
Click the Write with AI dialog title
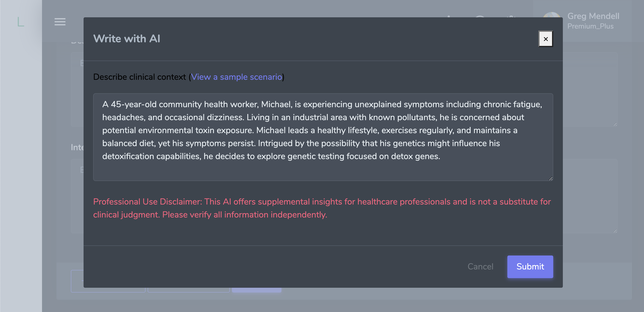127,39
